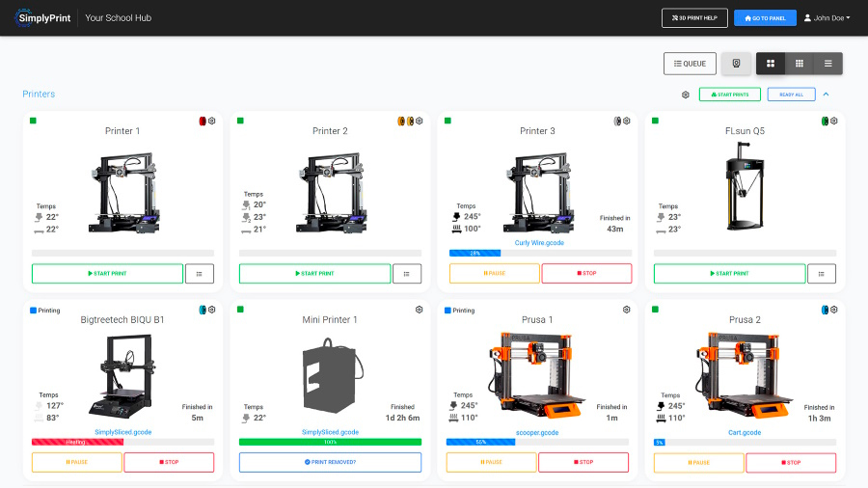Image resolution: width=868 pixels, height=488 pixels.
Task: Confirm Print Removed on Mini Printer 1
Action: (330, 462)
